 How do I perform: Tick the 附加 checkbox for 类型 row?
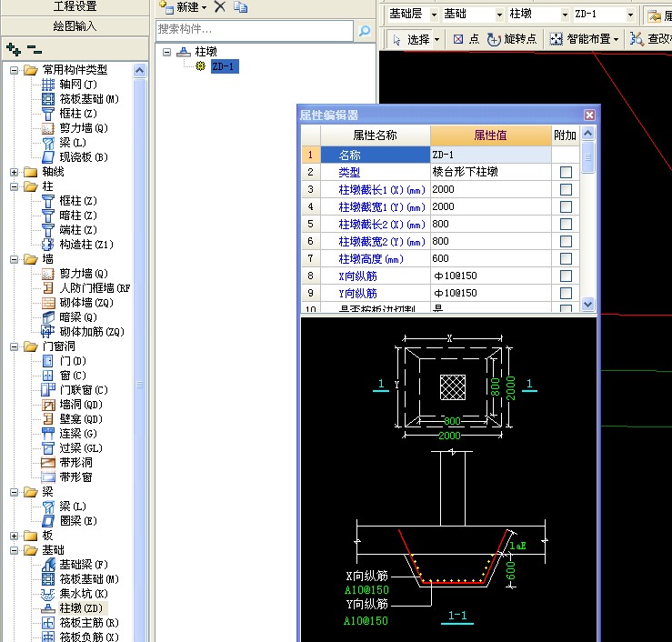pyautogui.click(x=566, y=172)
